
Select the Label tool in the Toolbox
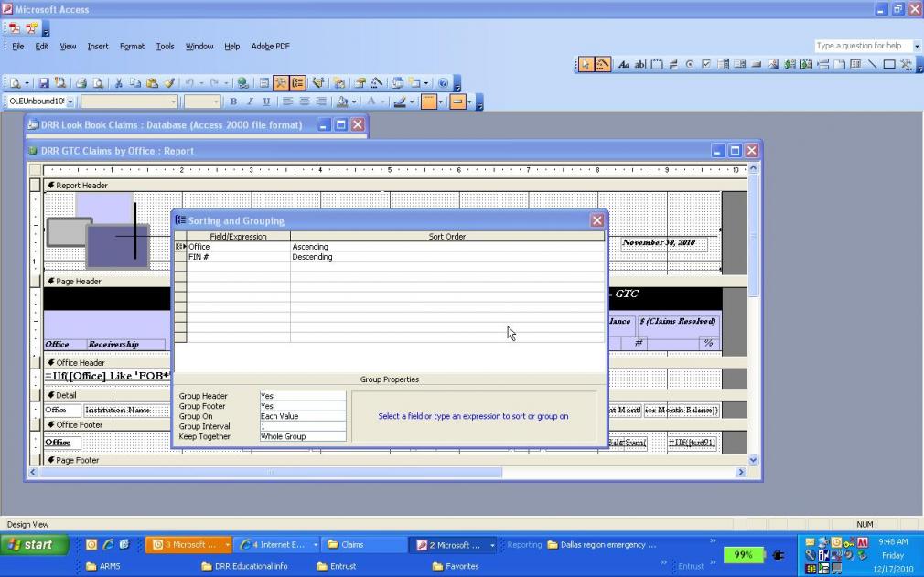625,65
